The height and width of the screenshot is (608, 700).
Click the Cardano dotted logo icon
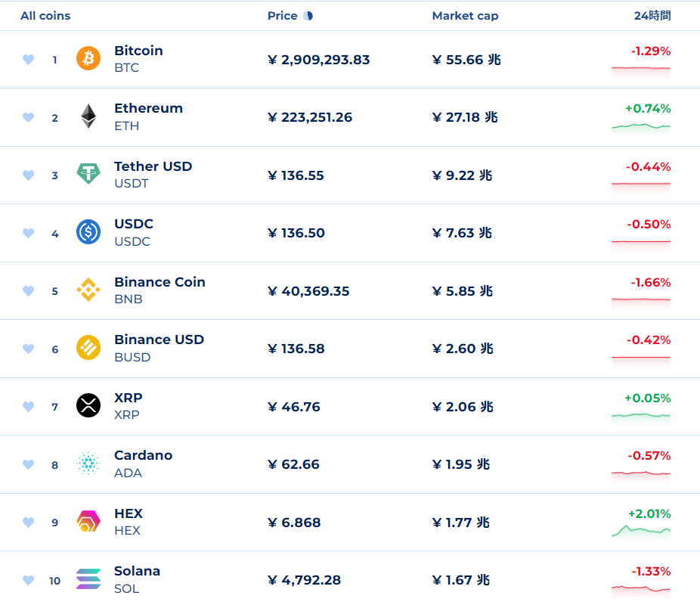pyautogui.click(x=88, y=464)
